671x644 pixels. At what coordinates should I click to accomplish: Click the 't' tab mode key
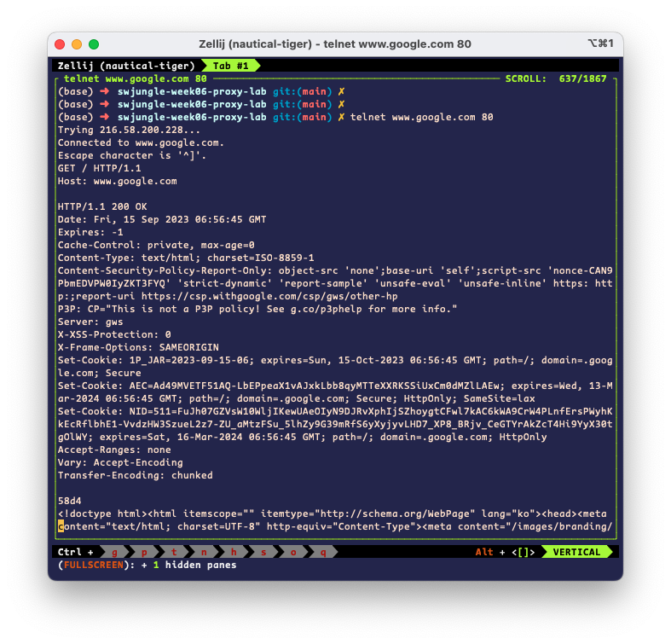(x=174, y=552)
